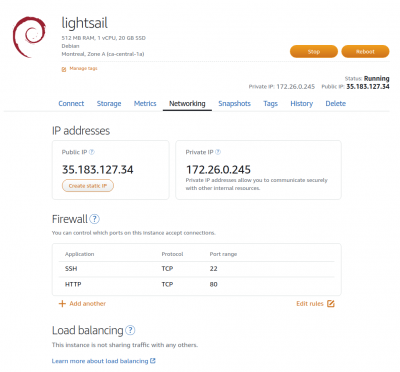Open Learn more about load balancing
Image resolution: width=400 pixels, height=372 pixels.
(x=100, y=361)
